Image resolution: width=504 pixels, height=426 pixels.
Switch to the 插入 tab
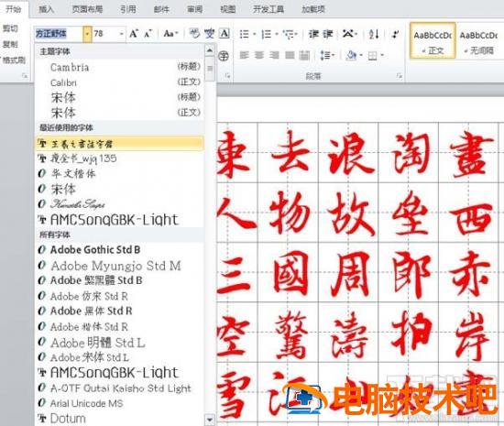tap(47, 9)
